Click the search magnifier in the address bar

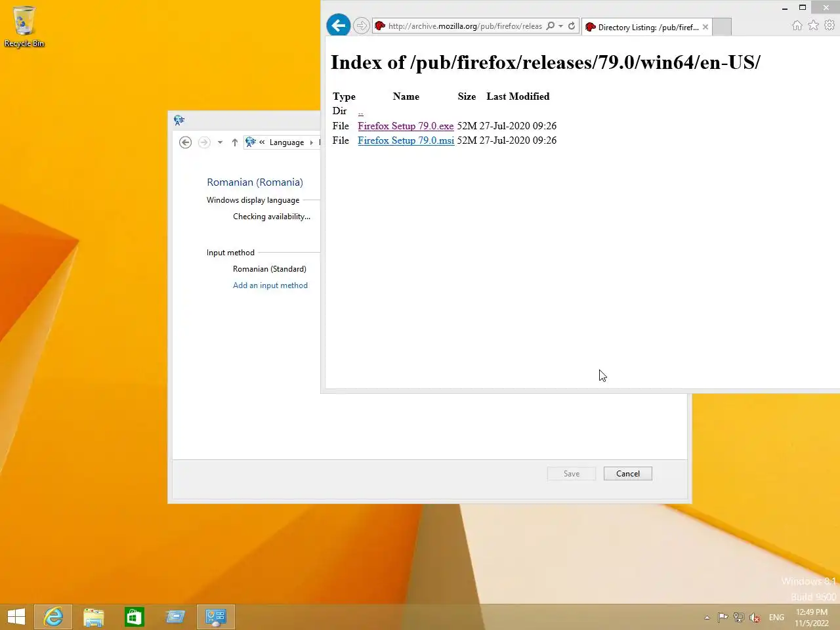pyautogui.click(x=551, y=26)
